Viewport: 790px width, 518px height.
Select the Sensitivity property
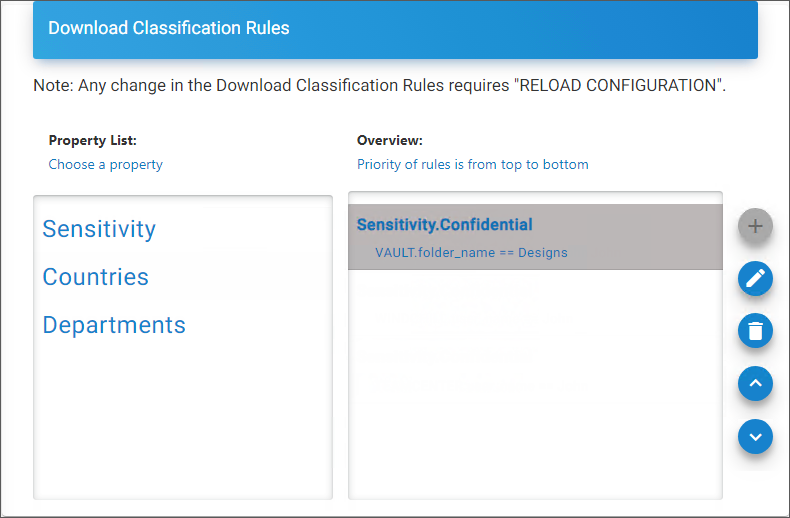[99, 229]
